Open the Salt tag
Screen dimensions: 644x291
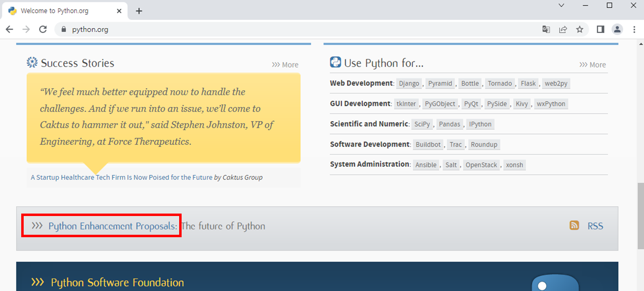[x=451, y=165]
